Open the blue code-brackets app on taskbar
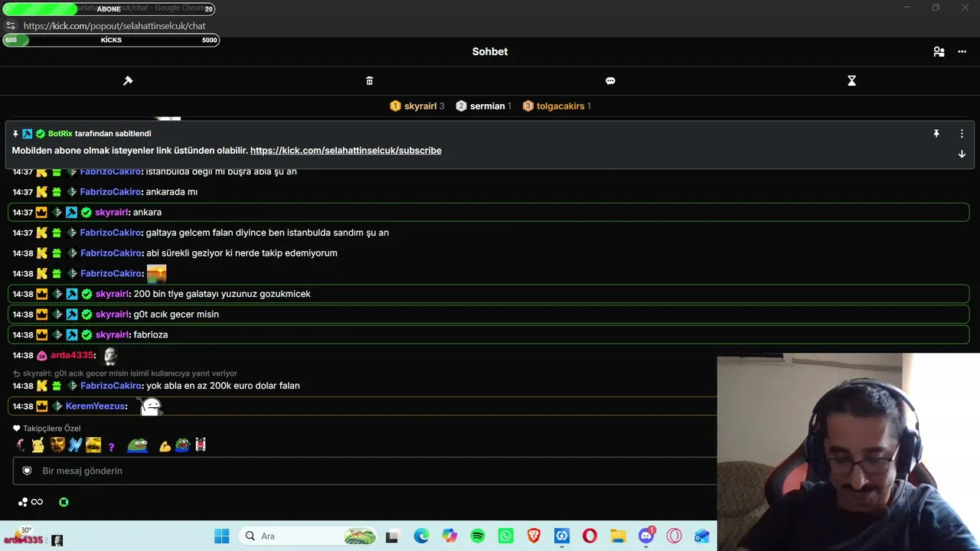 [562, 536]
